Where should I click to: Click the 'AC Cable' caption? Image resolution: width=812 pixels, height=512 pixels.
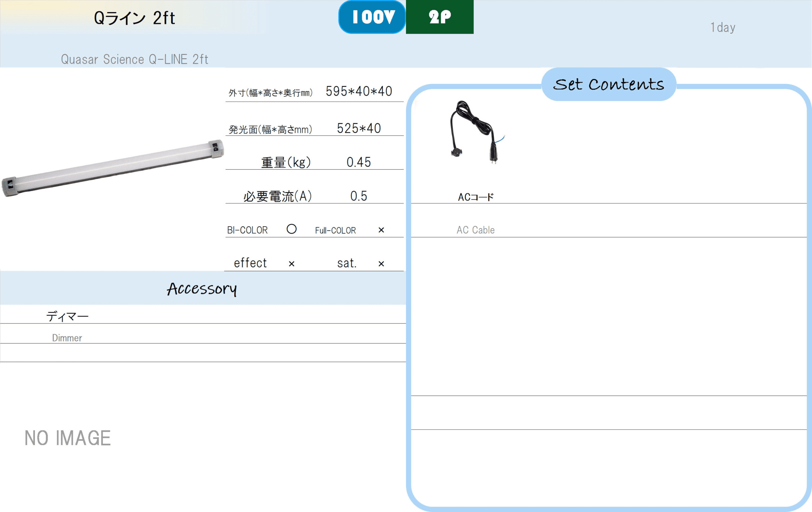[475, 230]
